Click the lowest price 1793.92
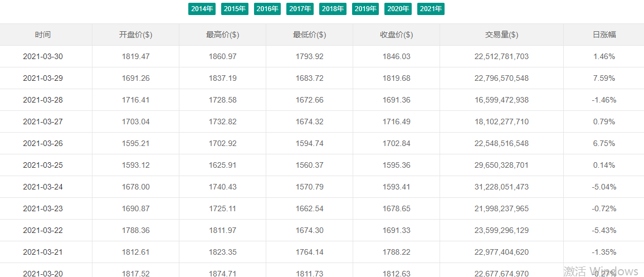Image resolution: width=644 pixels, height=277 pixels. 310,56
